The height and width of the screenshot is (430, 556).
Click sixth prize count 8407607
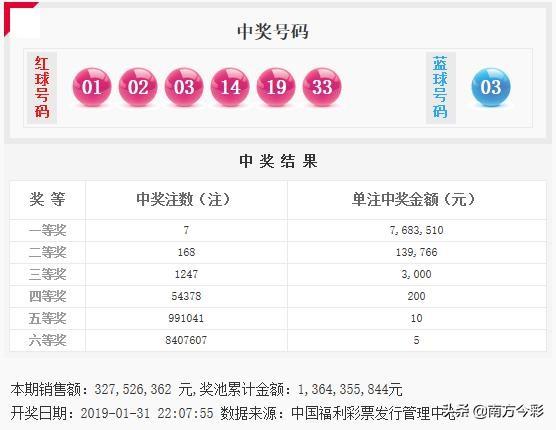(186, 340)
